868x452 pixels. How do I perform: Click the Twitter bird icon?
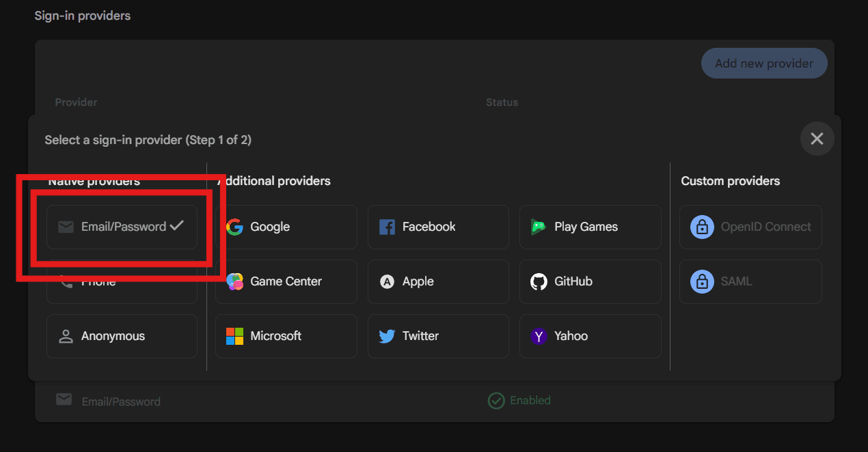tap(387, 336)
